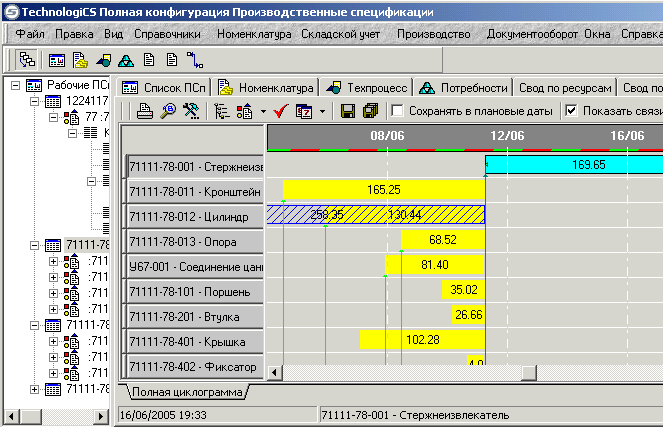Open the magnifier preview tool
Viewport: 663px width, 427px height.
click(x=168, y=111)
